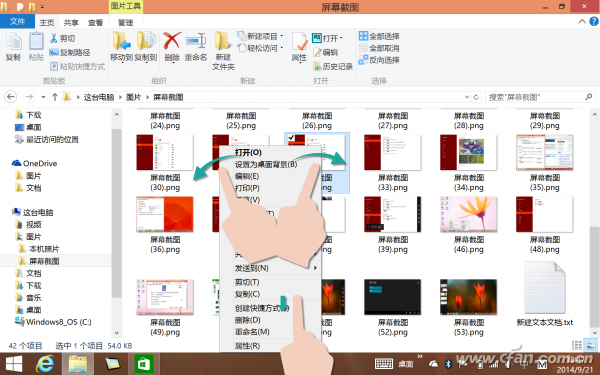Image resolution: width=600 pixels, height=375 pixels.
Task: Create a New folder from ribbon
Action: click(222, 41)
